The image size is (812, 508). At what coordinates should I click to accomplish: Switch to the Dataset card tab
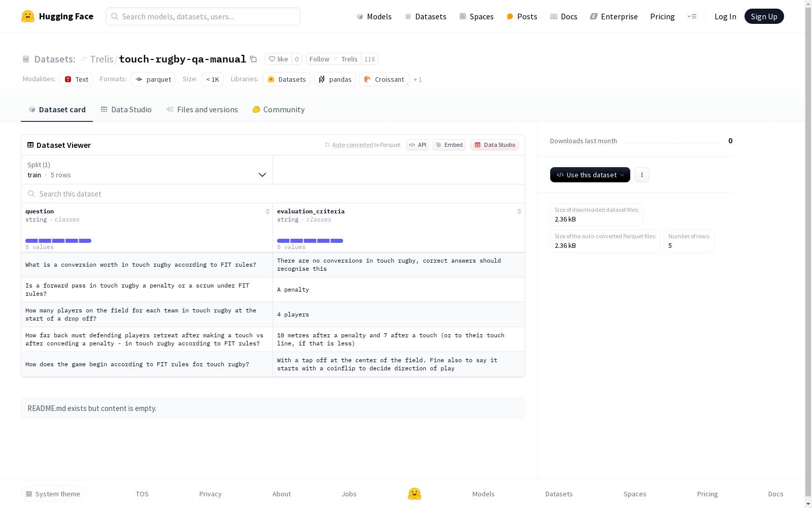(x=57, y=110)
